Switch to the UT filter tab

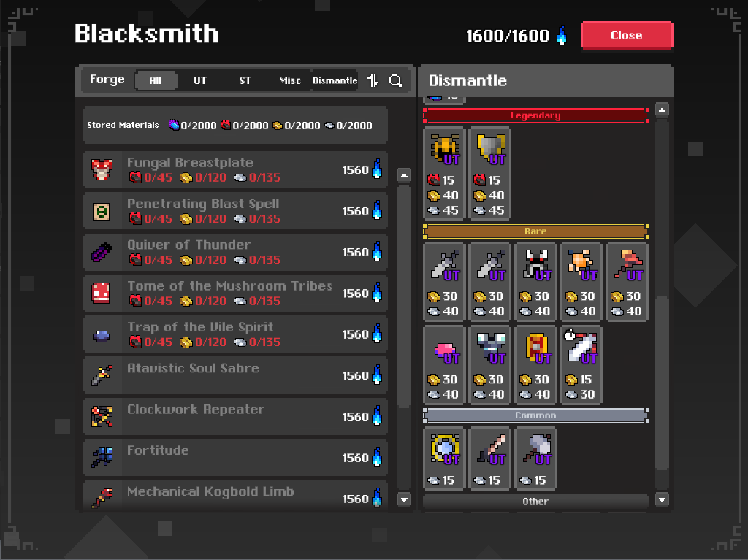tap(200, 80)
